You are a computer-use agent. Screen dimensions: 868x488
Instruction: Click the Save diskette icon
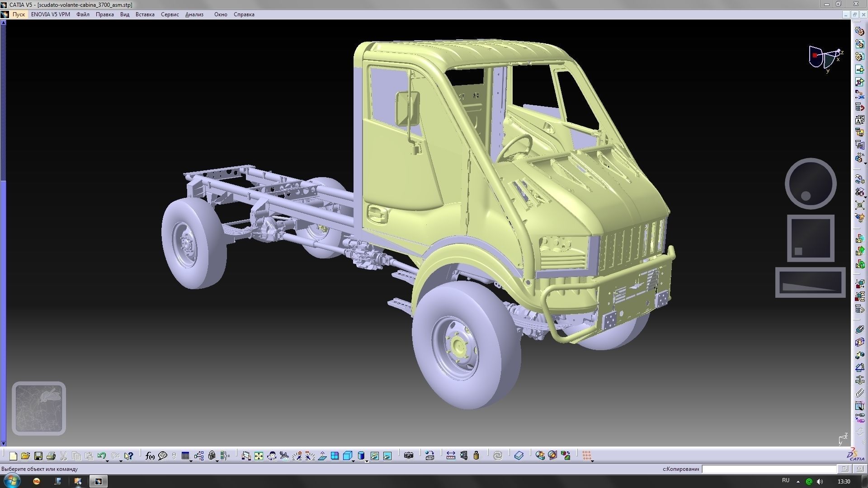click(x=38, y=455)
